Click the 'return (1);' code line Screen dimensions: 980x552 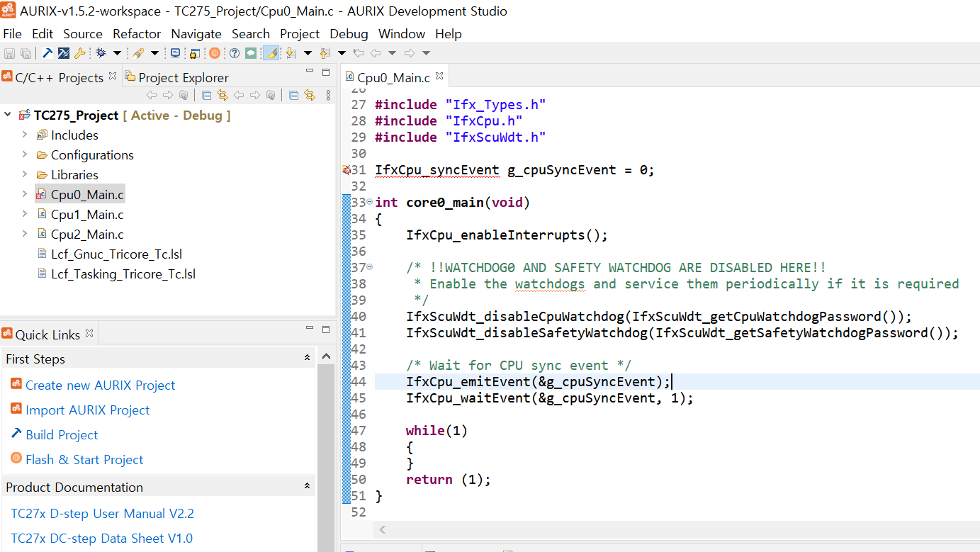pos(448,480)
